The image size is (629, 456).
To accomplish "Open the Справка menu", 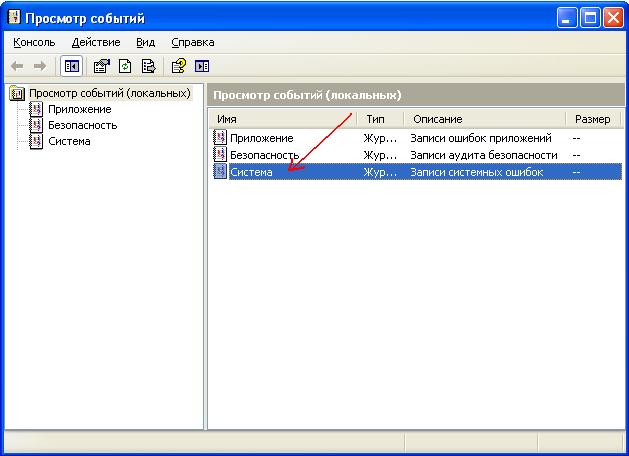I will coord(192,42).
